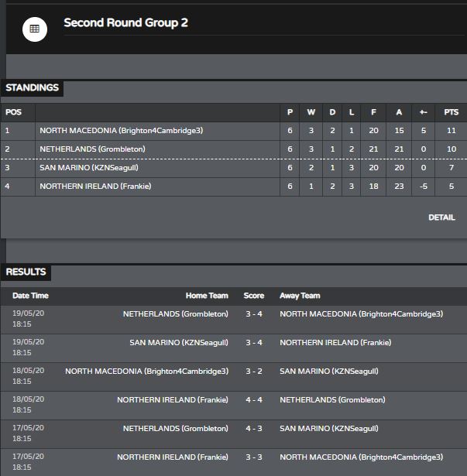Screen dimensions: 467x476
Task: Click the W column header in standings
Action: 311,112
